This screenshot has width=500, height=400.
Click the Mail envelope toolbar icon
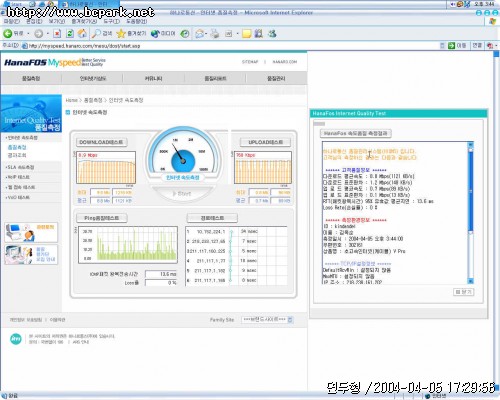(200, 34)
